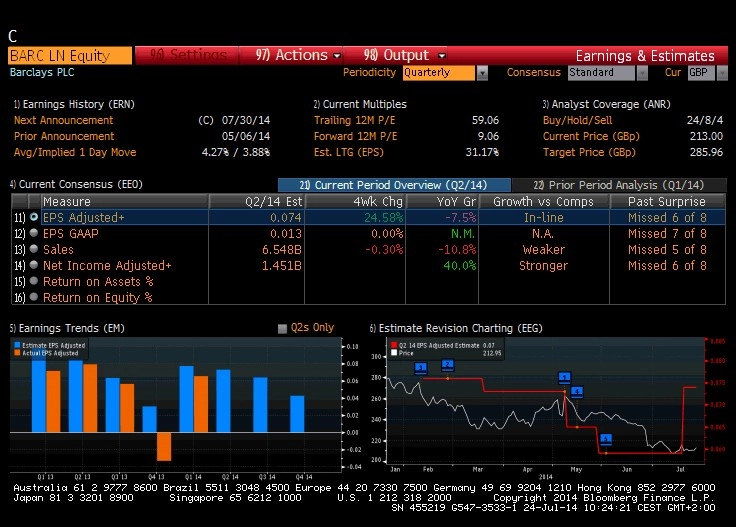Screen dimensions: 736x527
Task: Click the Prior Announcement label
Action: (64, 136)
